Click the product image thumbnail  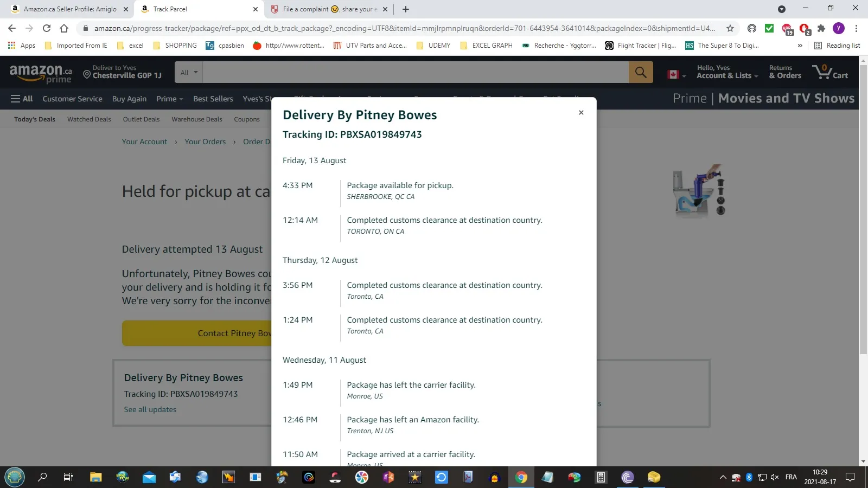click(x=699, y=191)
